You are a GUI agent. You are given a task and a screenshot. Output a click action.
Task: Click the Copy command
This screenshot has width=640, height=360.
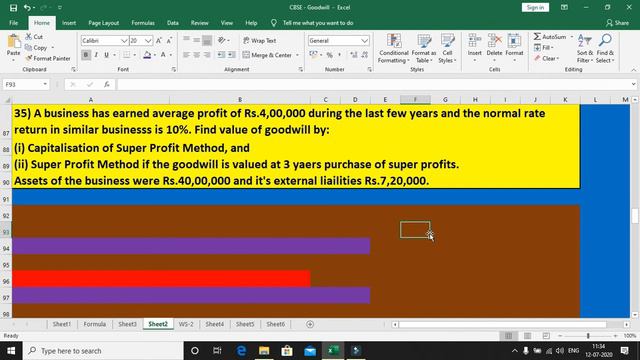[x=37, y=47]
